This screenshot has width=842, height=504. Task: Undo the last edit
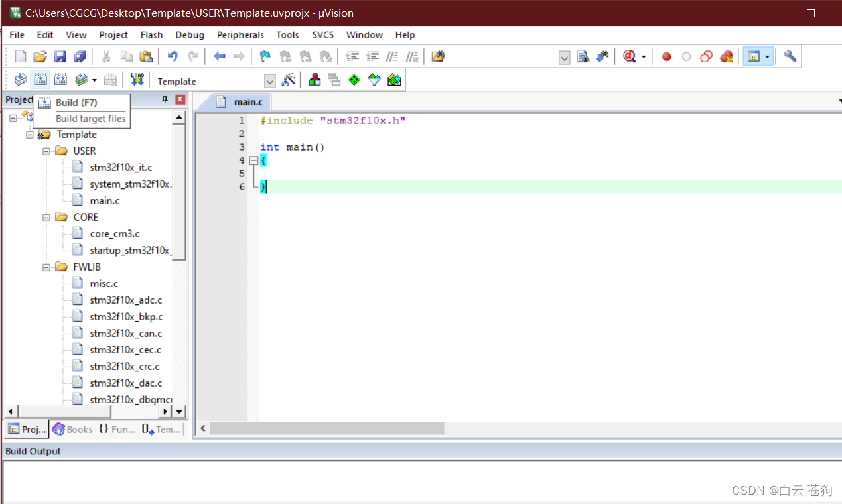tap(173, 56)
